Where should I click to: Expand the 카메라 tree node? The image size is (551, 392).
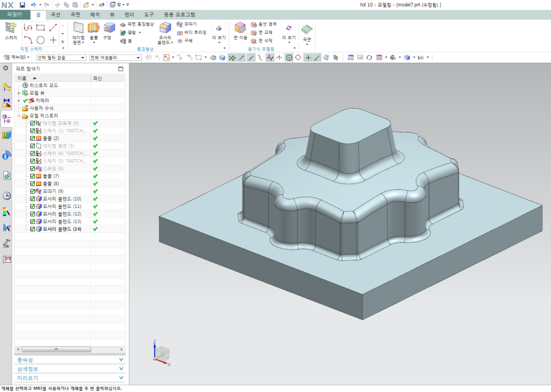[19, 101]
